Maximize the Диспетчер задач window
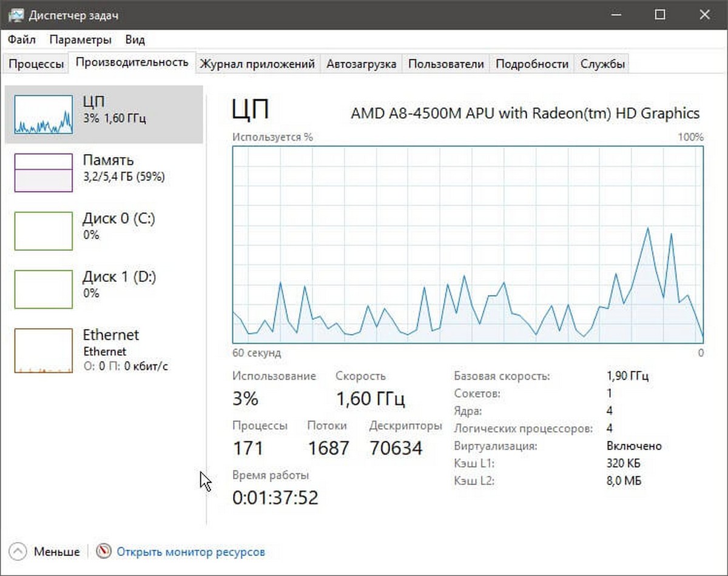Viewport: 728px width, 576px height. (660, 15)
